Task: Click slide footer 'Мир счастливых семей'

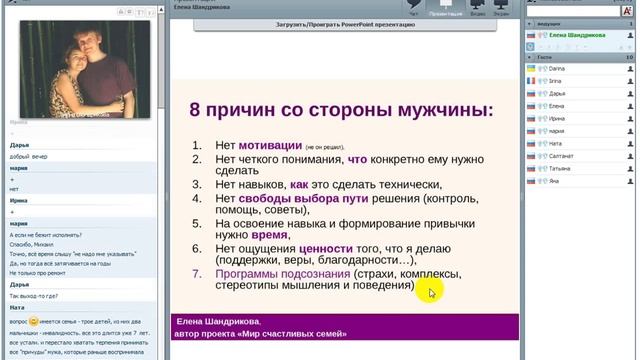Action: (x=293, y=334)
